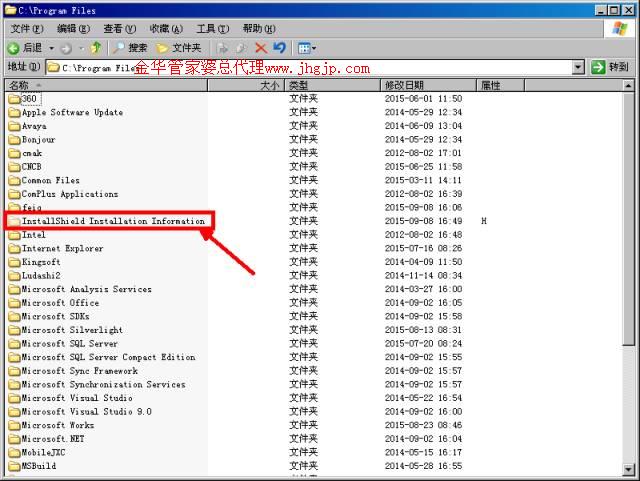Select the Internet Explorer folder icon

click(x=14, y=248)
